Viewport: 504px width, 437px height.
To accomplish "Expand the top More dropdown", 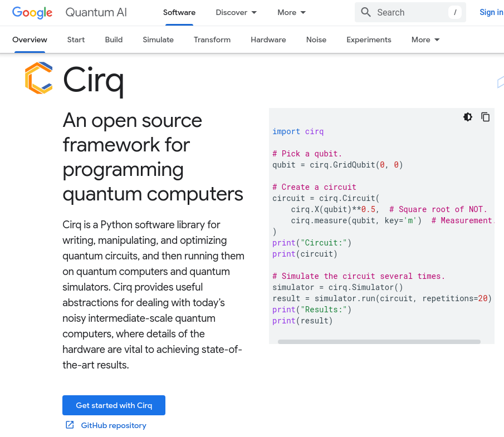I will (x=291, y=13).
